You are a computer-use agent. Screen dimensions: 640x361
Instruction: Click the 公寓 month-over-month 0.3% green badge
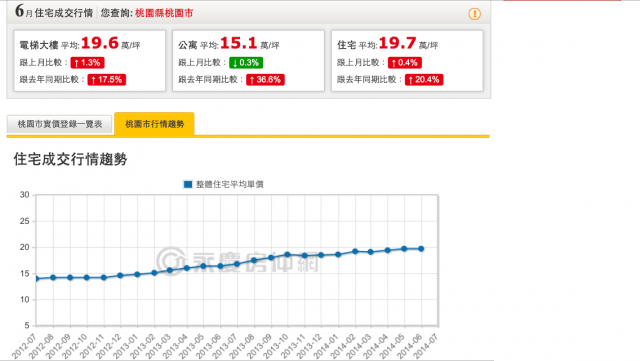click(x=246, y=62)
